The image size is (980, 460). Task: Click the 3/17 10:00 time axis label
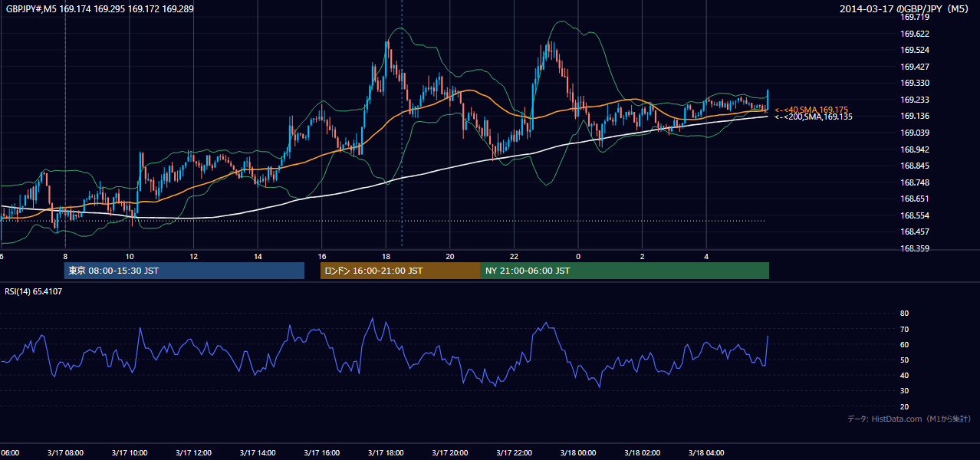tap(130, 453)
